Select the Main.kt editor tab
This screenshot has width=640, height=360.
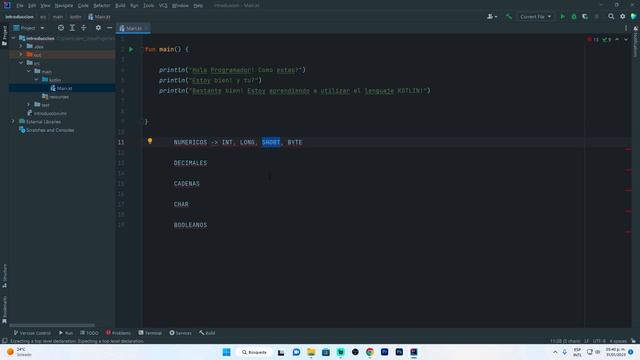(133, 28)
